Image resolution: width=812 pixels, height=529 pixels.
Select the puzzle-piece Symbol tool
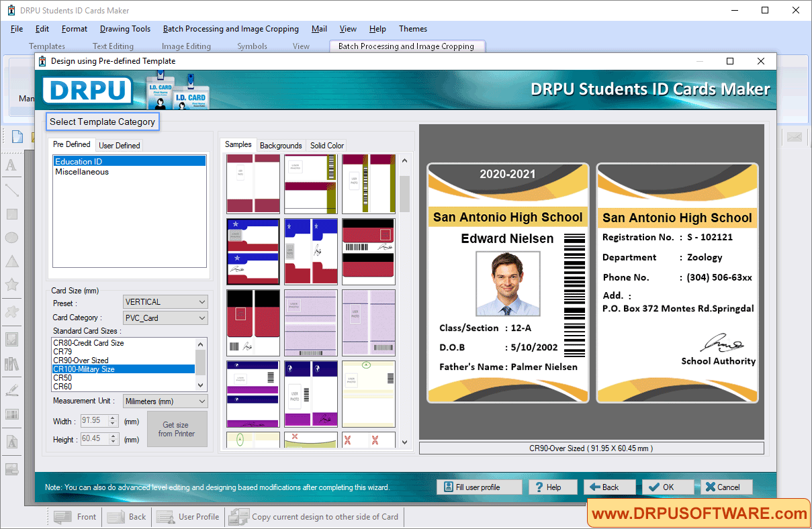(x=11, y=311)
